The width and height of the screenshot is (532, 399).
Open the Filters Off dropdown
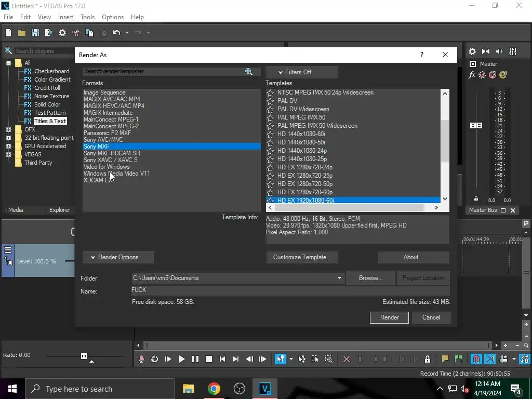302,72
